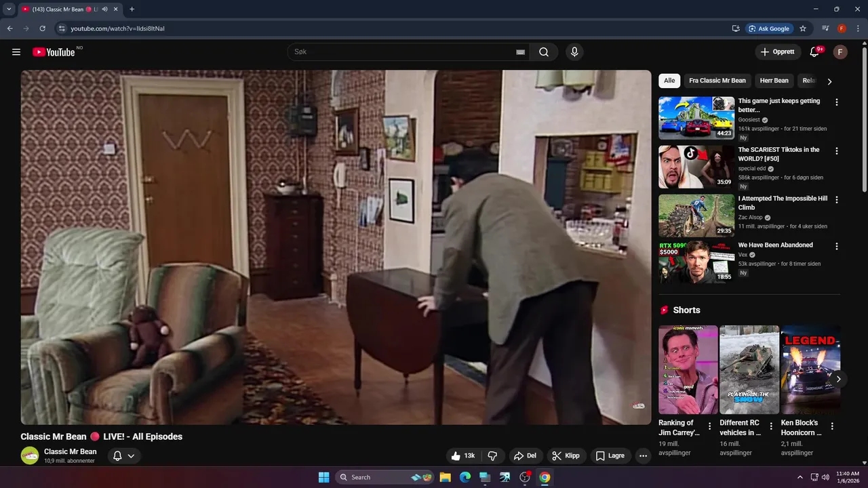868x488 pixels.
Task: Select the Herr Bean filter chip
Action: 774,81
